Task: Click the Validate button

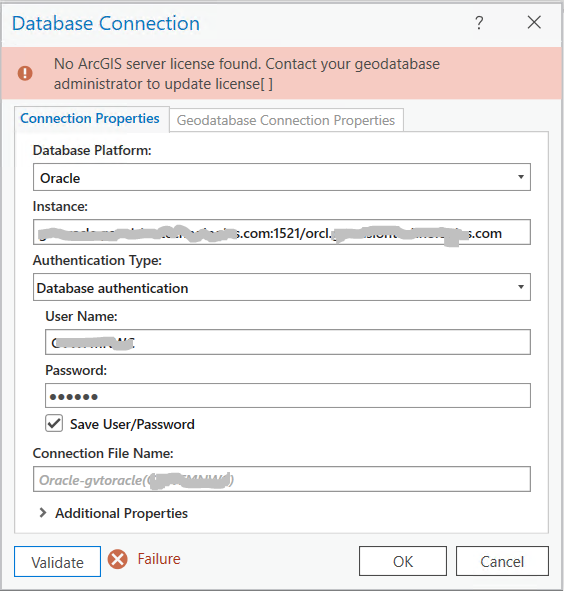Action: pos(57,562)
